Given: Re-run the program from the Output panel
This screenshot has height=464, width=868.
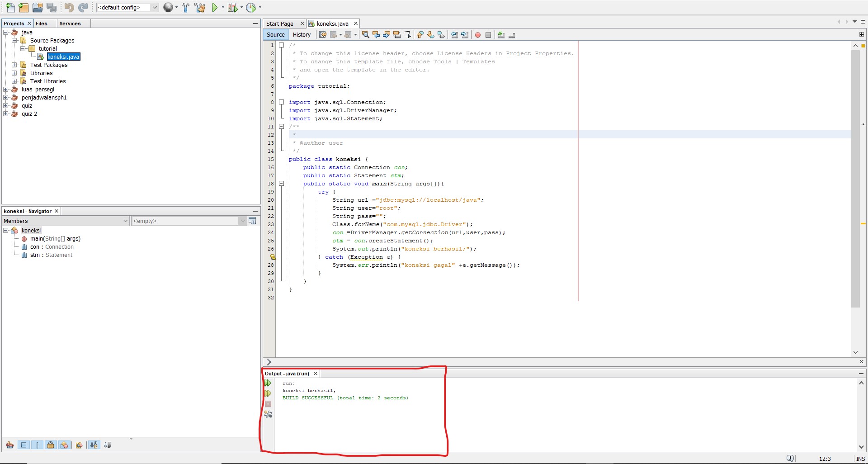Looking at the screenshot, I should coord(268,383).
